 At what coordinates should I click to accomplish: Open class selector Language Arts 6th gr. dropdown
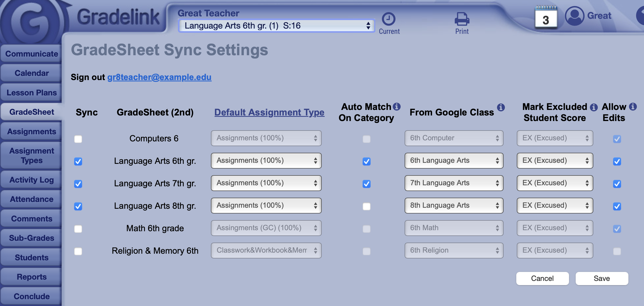click(x=277, y=26)
